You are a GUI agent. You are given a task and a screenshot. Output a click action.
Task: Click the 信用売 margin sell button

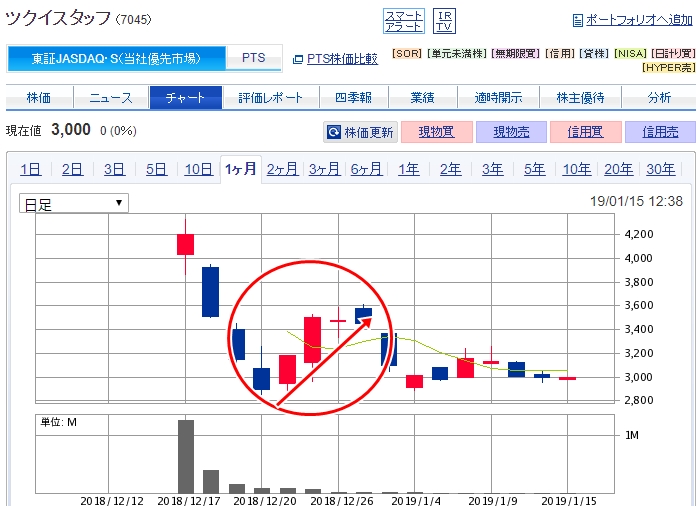pyautogui.click(x=660, y=131)
